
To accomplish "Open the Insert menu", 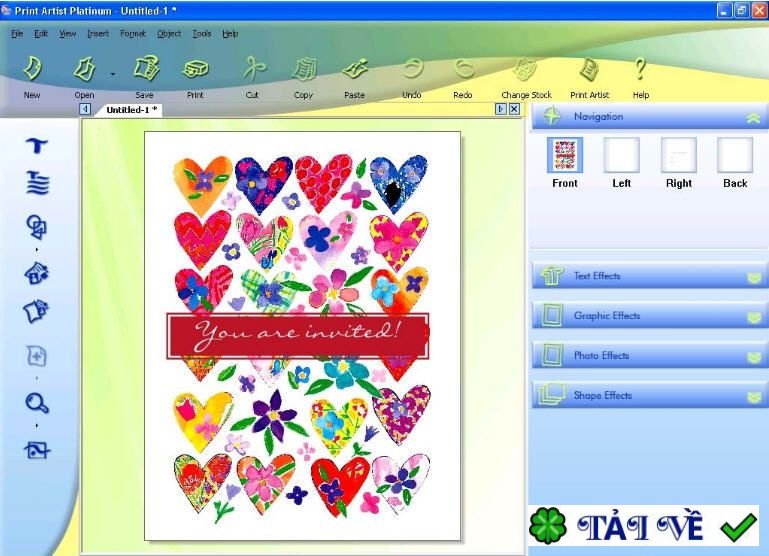I will click(98, 33).
